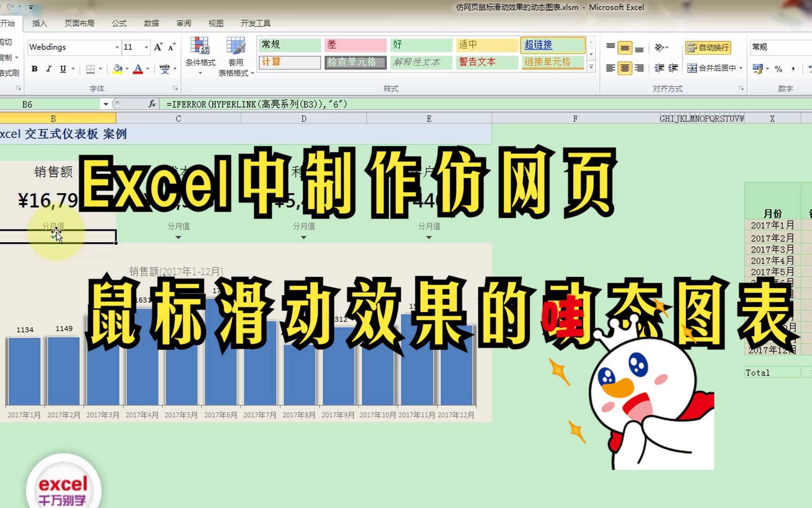Expand the cell styles gallery
Viewport: 812px width, 508px height.
591,68
